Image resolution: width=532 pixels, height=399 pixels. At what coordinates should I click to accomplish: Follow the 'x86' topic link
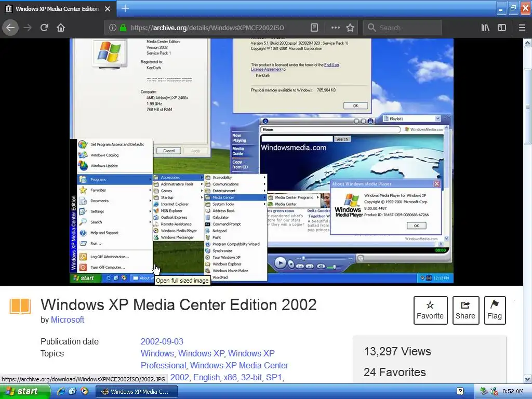tap(230, 377)
